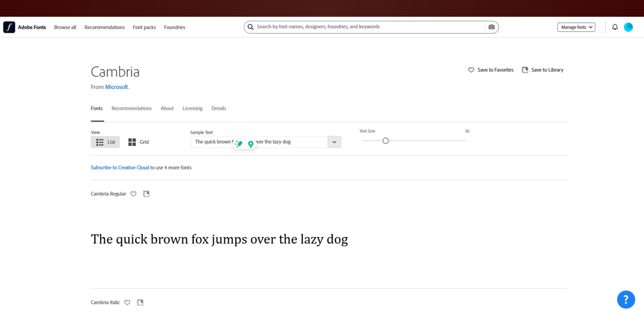This screenshot has width=644, height=314.
Task: Open the Foundries menu item
Action: (x=174, y=27)
